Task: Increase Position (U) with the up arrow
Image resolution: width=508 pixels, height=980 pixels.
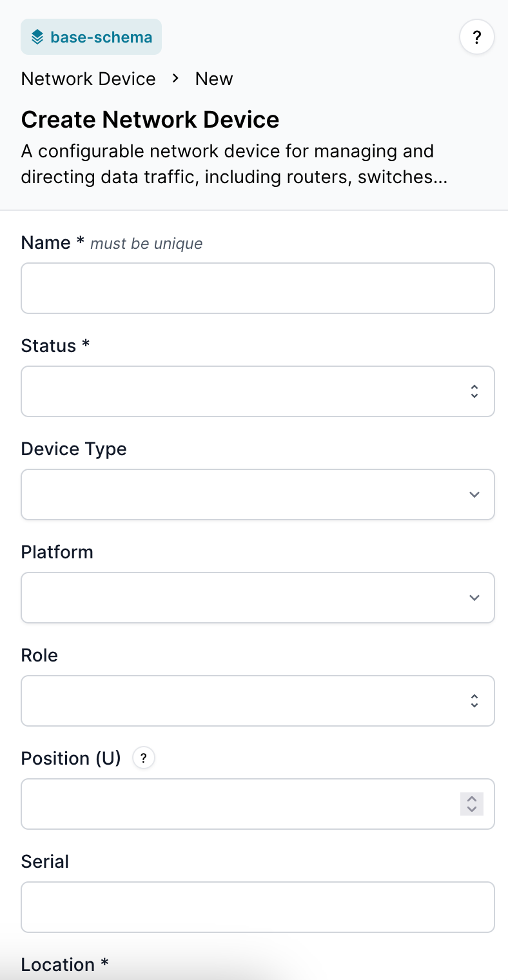Action: [472, 798]
